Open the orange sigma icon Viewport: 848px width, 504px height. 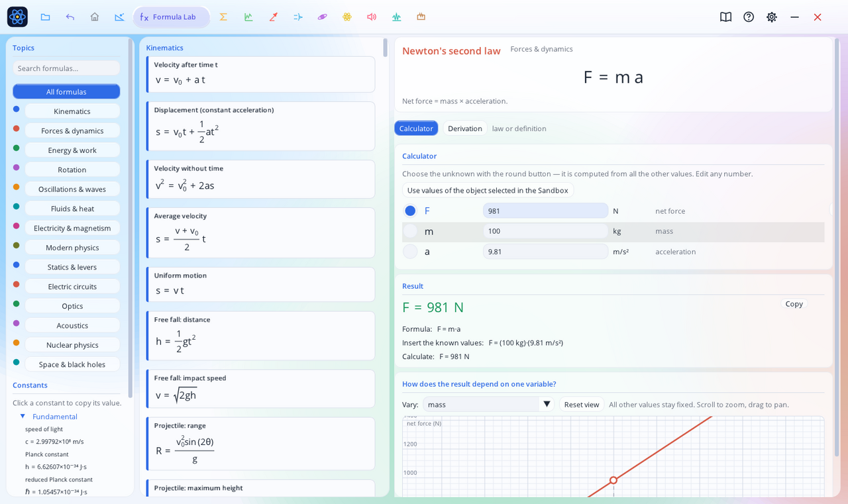point(223,17)
